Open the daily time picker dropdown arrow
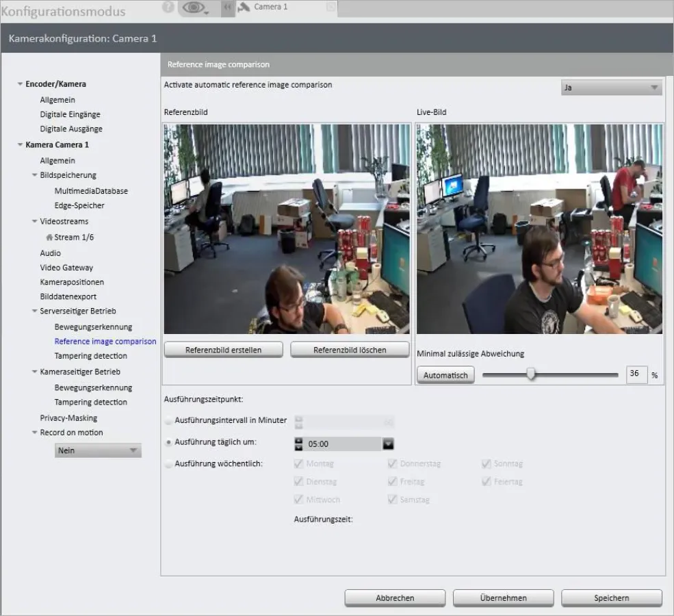The image size is (674, 616). pos(389,444)
